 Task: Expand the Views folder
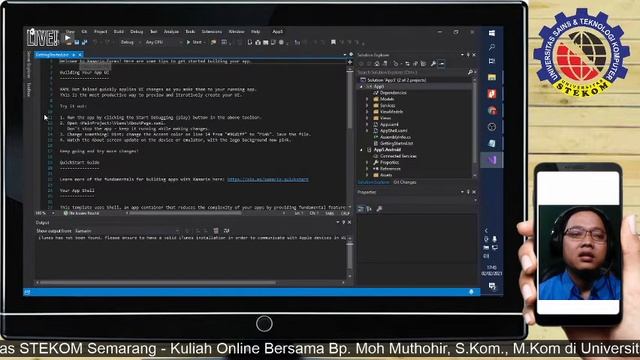coord(367,118)
